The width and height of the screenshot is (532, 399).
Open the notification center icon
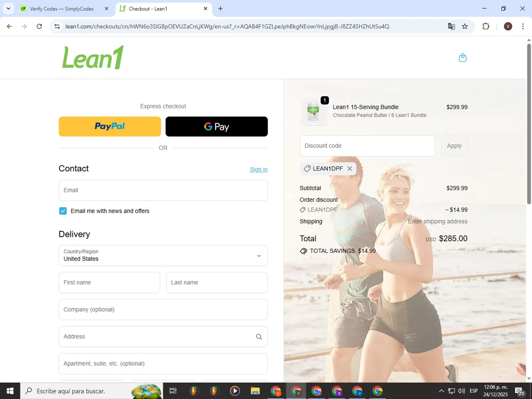pos(520,391)
